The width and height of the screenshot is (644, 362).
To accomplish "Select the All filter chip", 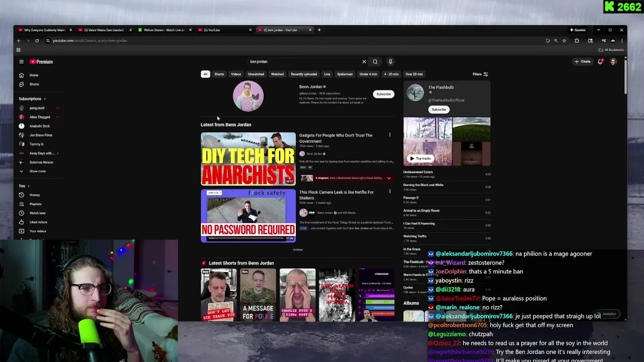I will (205, 74).
